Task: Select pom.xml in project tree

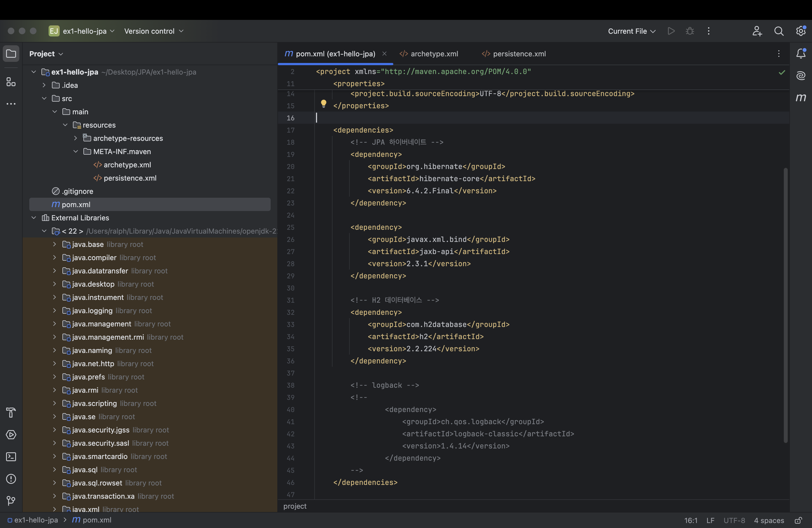Action: tap(150, 205)
